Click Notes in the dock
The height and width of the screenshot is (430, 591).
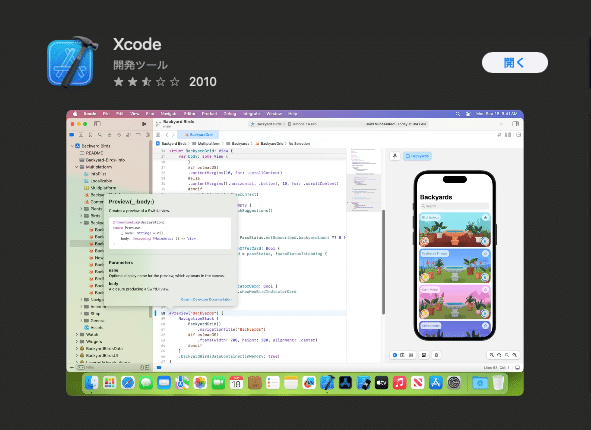coord(291,383)
